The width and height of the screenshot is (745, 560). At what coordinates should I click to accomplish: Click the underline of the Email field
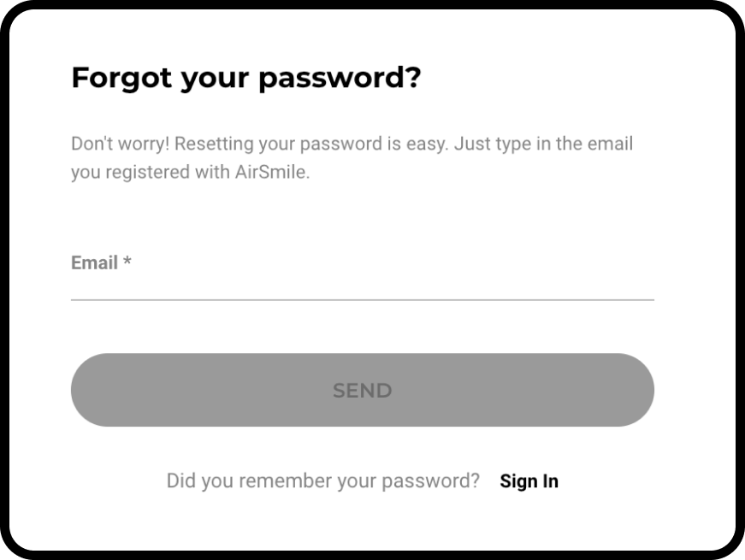(x=362, y=299)
